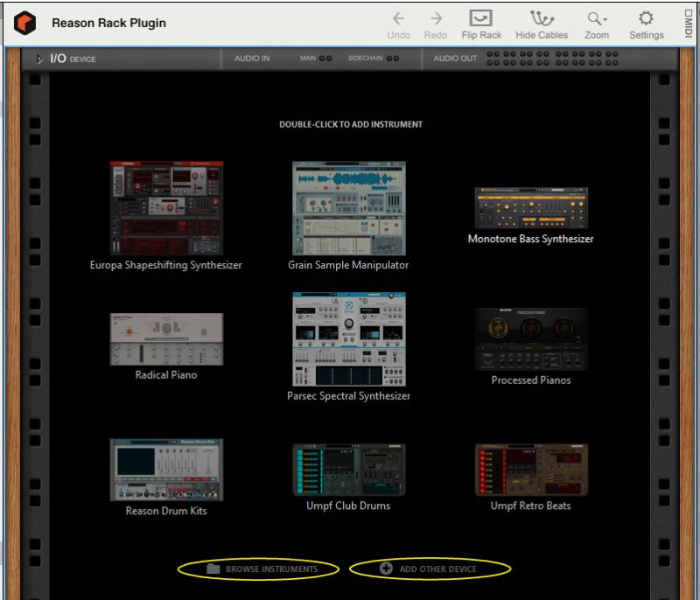The width and height of the screenshot is (700, 600).
Task: Click the Reason Rack Plugin logo
Action: 24,22
